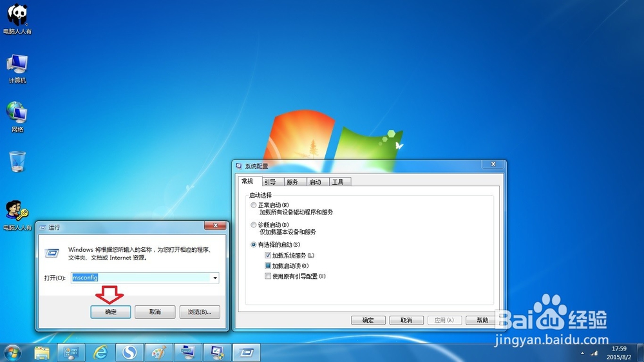Open the Paint taskbar icon
Image resolution: width=644 pixels, height=362 pixels.
pos(159,352)
